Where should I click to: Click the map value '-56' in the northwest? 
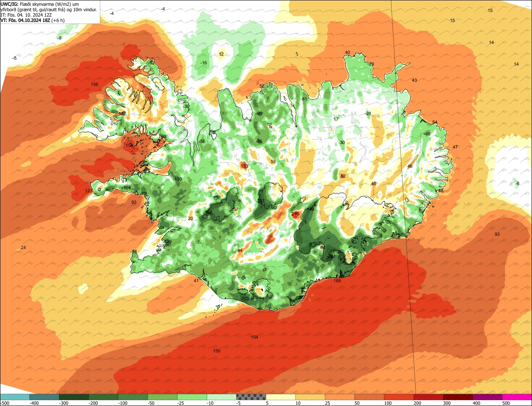coord(202,142)
